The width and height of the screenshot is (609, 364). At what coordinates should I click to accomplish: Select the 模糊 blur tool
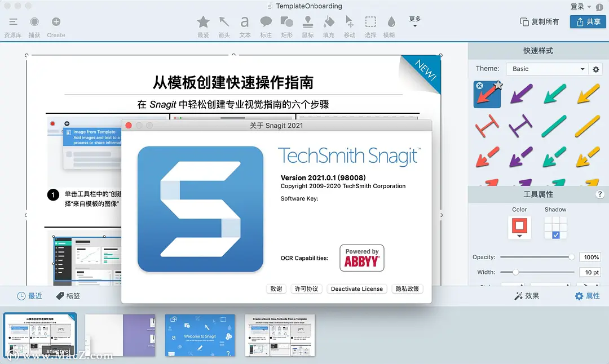click(x=390, y=27)
